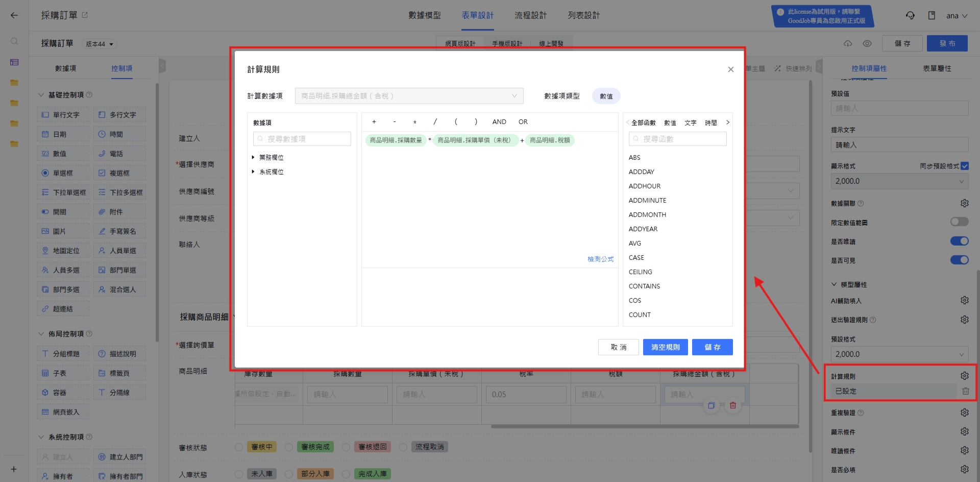Screen dimensions: 980x482
Task: Insert the plus operator
Action: click(374, 122)
